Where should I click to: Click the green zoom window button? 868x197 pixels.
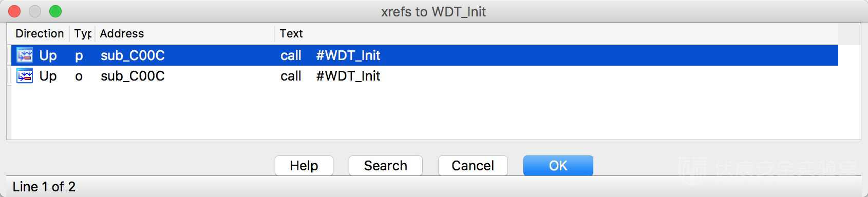tap(55, 11)
